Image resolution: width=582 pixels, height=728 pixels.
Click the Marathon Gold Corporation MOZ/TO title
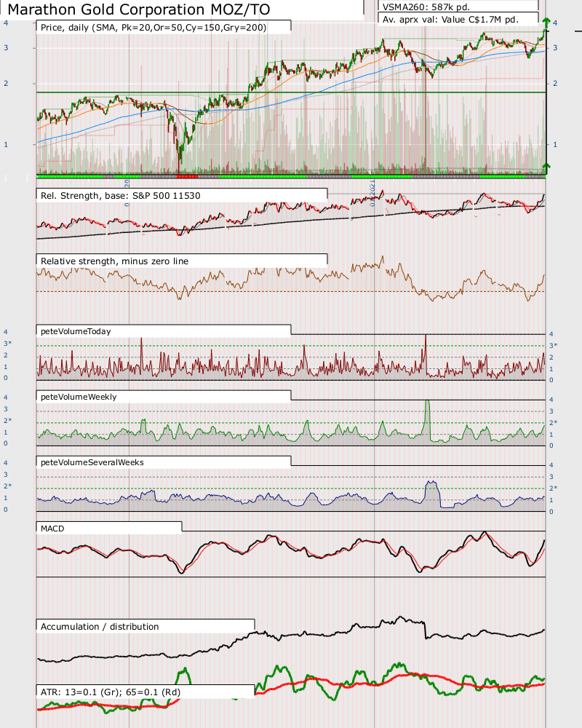(x=139, y=9)
